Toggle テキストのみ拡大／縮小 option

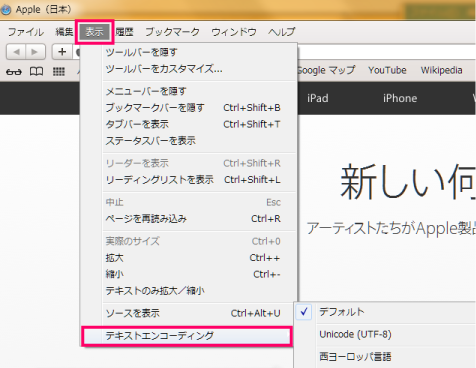[199, 291]
